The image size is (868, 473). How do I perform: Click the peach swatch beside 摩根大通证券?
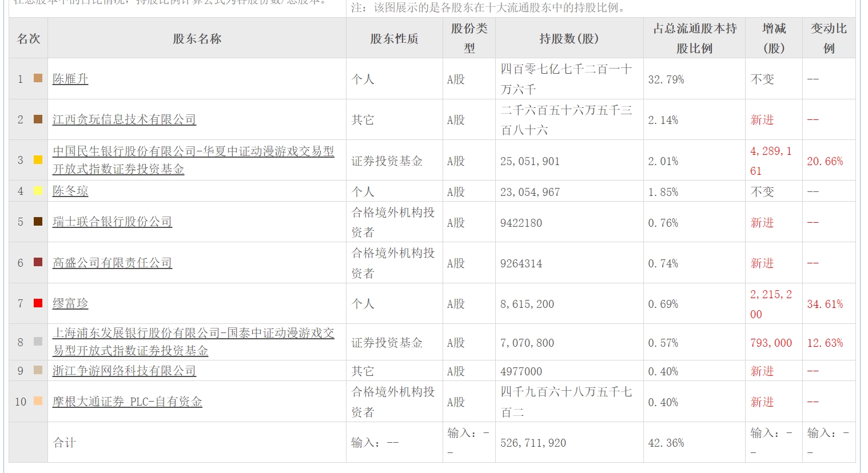click(38, 401)
